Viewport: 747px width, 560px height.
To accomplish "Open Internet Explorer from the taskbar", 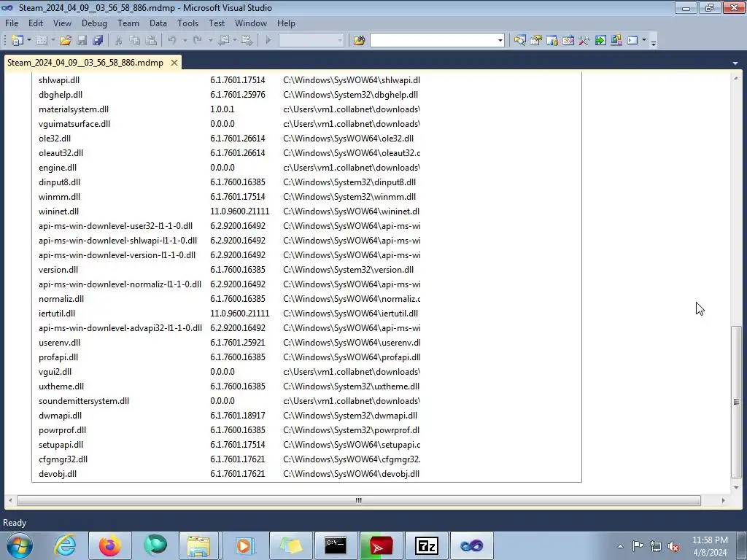I will pos(65,545).
